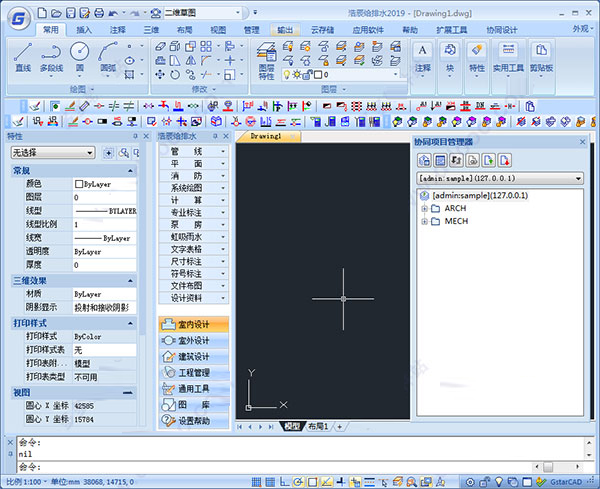Open the 块 block panel
This screenshot has width=600, height=489.
click(x=450, y=59)
